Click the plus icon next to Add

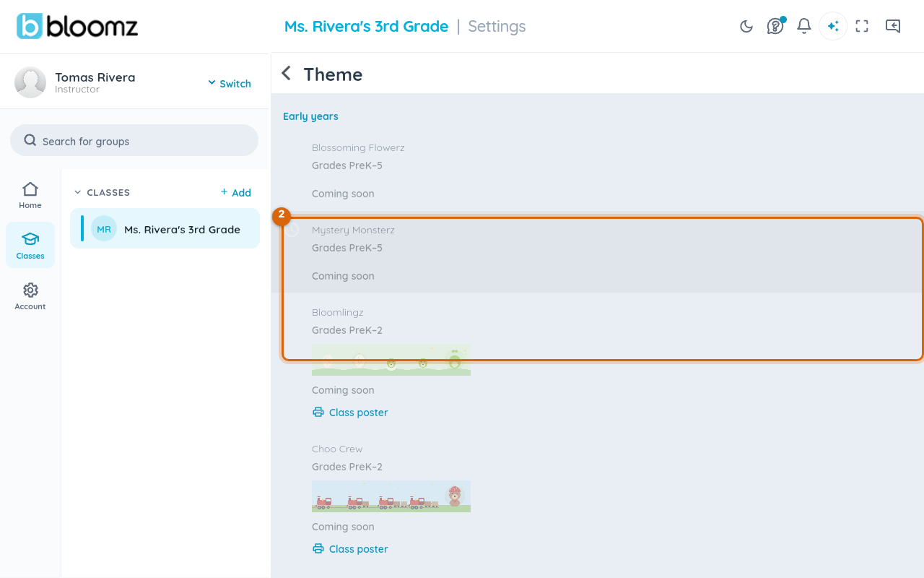225,192
